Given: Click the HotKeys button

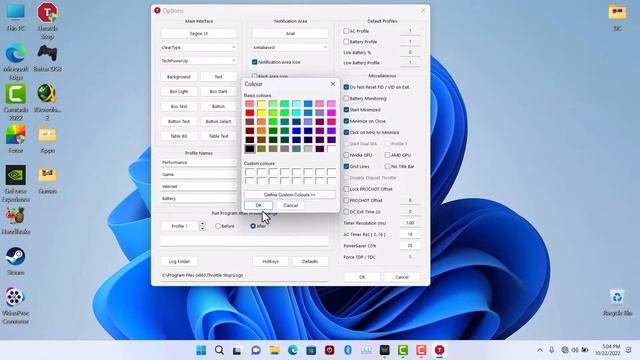Looking at the screenshot, I should pyautogui.click(x=270, y=261).
